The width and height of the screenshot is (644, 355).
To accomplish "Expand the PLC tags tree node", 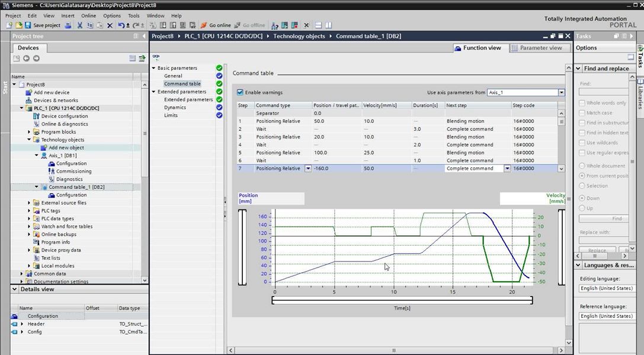I will coord(29,211).
